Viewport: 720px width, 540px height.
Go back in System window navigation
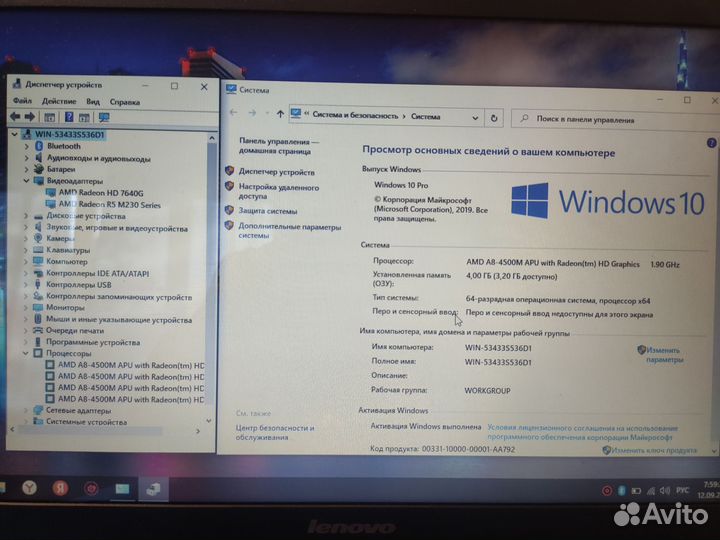[233, 112]
